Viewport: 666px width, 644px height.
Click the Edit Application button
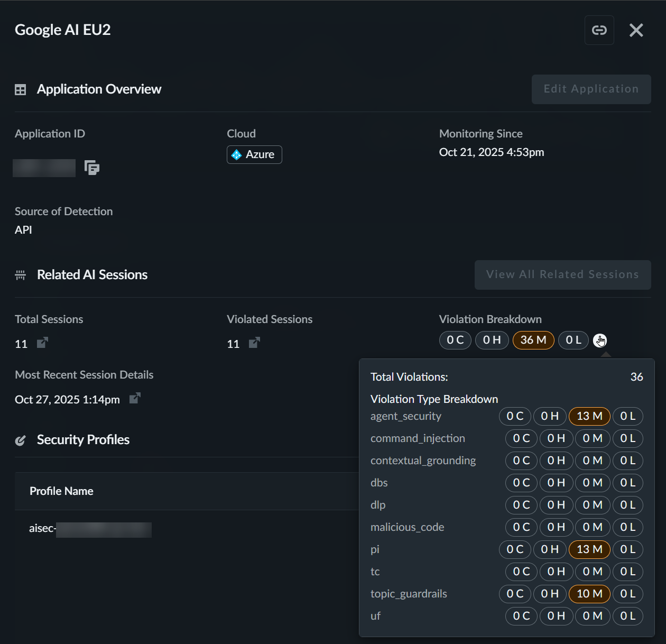point(591,89)
